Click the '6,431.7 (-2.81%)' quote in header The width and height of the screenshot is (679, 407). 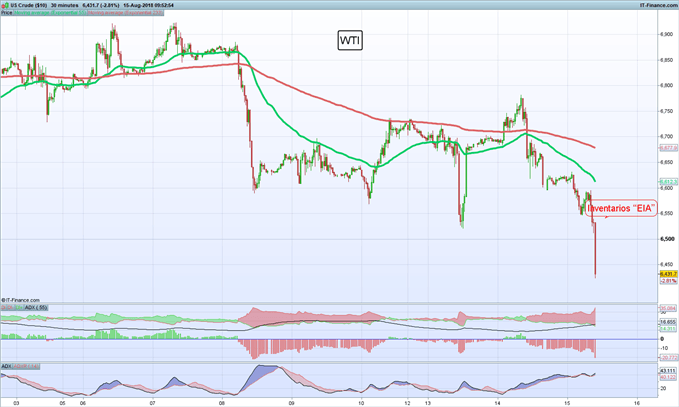pos(100,5)
